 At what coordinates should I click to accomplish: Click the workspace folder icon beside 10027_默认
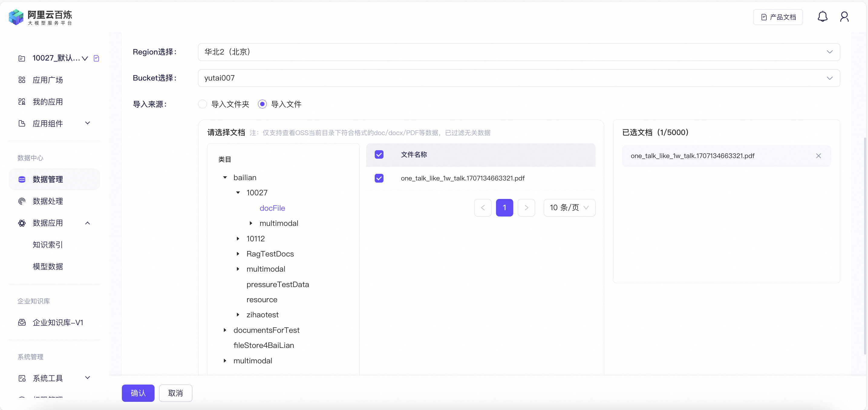click(21, 58)
